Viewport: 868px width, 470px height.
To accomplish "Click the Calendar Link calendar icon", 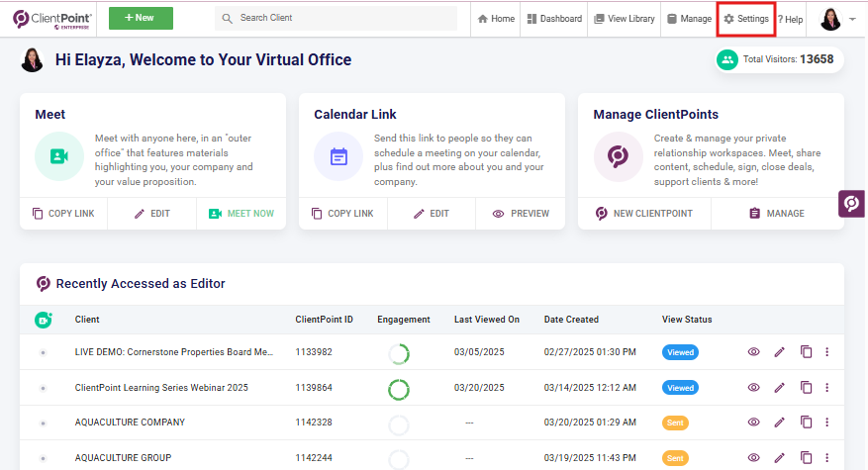I will coord(338,156).
